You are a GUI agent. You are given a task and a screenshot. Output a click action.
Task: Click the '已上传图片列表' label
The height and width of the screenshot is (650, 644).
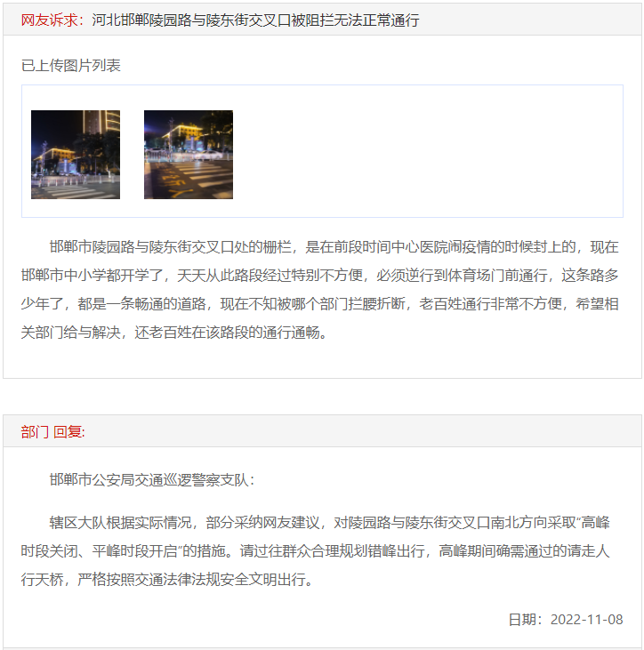click(x=71, y=66)
